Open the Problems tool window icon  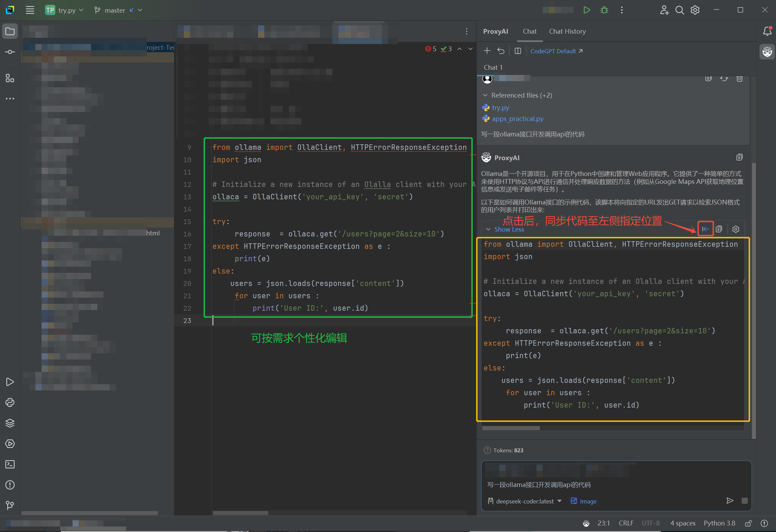pyautogui.click(x=10, y=485)
